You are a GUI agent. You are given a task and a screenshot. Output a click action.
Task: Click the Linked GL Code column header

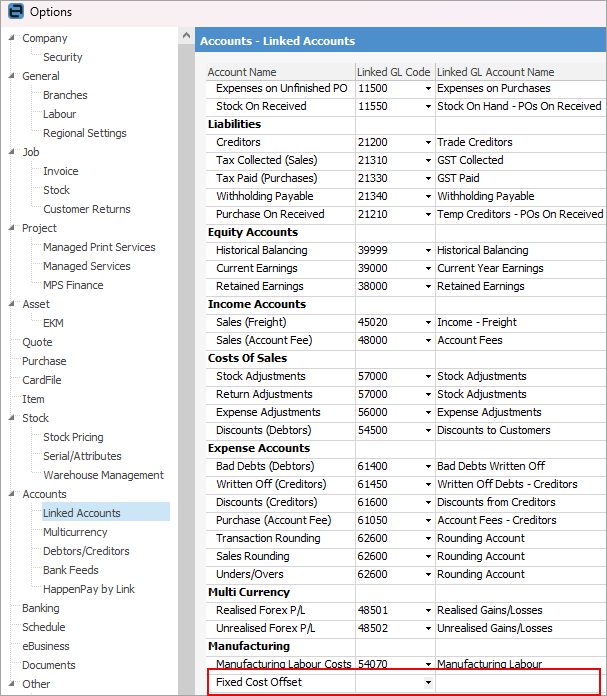click(x=395, y=72)
